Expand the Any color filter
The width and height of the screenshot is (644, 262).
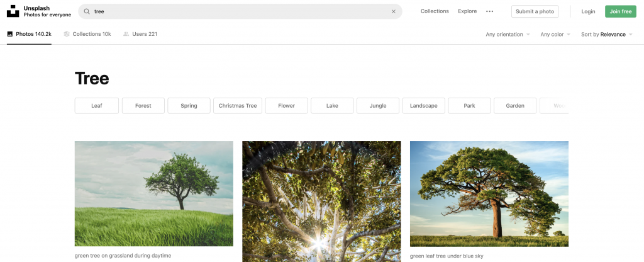point(555,35)
